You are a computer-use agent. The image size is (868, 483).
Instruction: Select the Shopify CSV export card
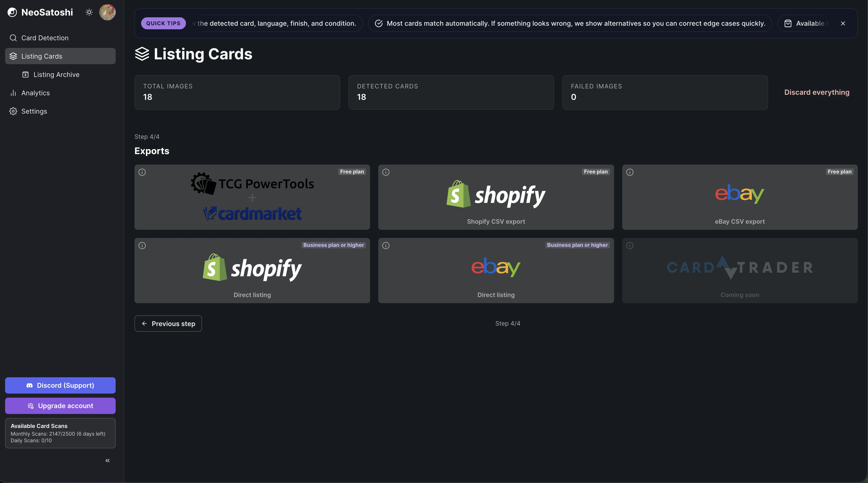pyautogui.click(x=496, y=197)
